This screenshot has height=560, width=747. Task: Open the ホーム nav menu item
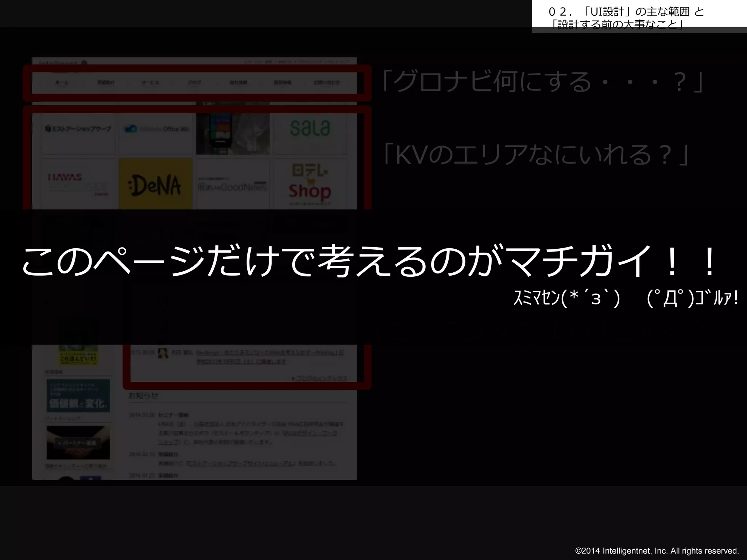62,82
